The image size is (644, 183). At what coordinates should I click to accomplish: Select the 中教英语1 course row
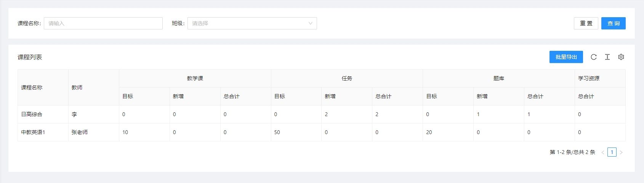(33, 132)
